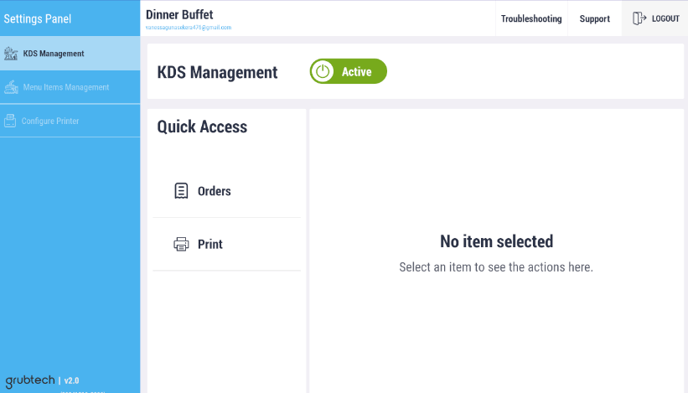This screenshot has height=393, width=688.
Task: Click the LOGOUT button
Action: coord(655,18)
